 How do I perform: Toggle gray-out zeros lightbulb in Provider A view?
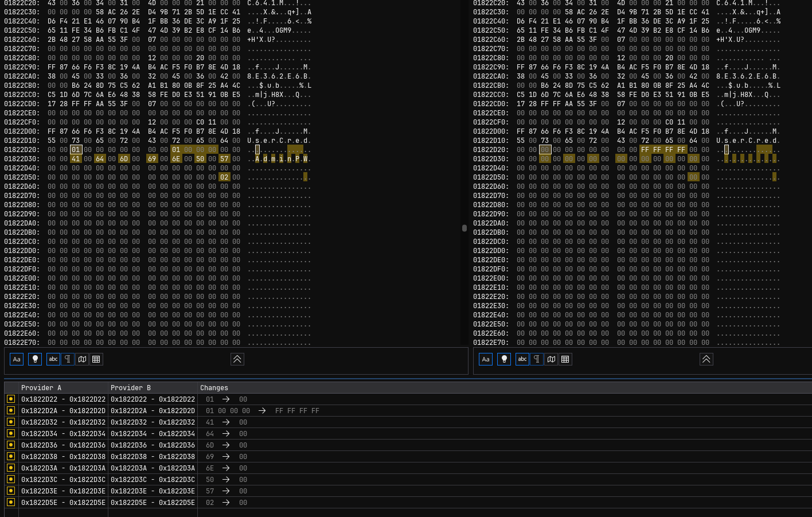pyautogui.click(x=35, y=359)
